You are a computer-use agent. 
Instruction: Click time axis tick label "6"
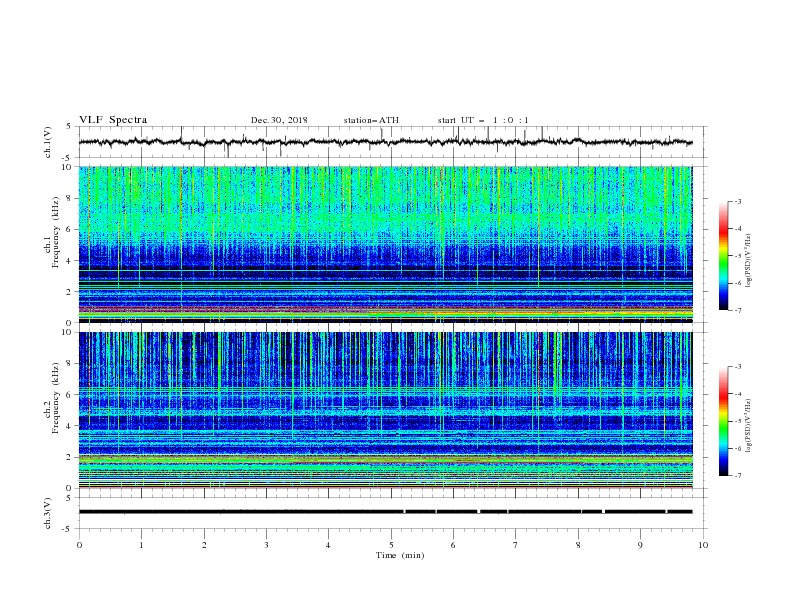[x=453, y=545]
